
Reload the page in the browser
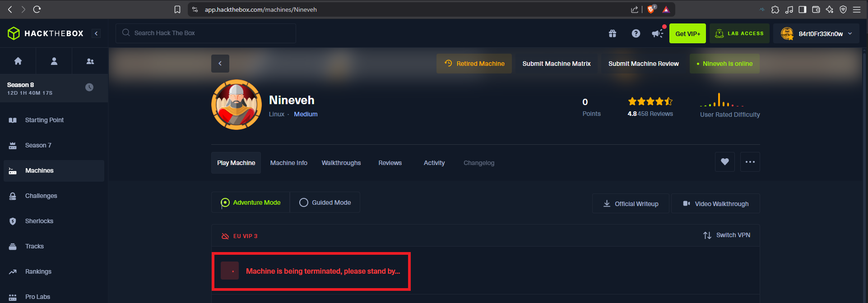[x=37, y=9]
